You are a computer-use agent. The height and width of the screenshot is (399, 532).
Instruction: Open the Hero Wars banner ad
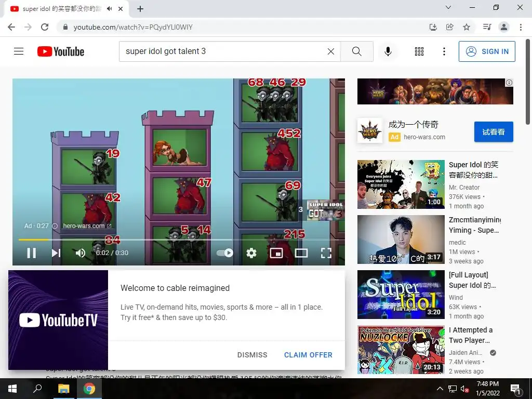(435, 91)
